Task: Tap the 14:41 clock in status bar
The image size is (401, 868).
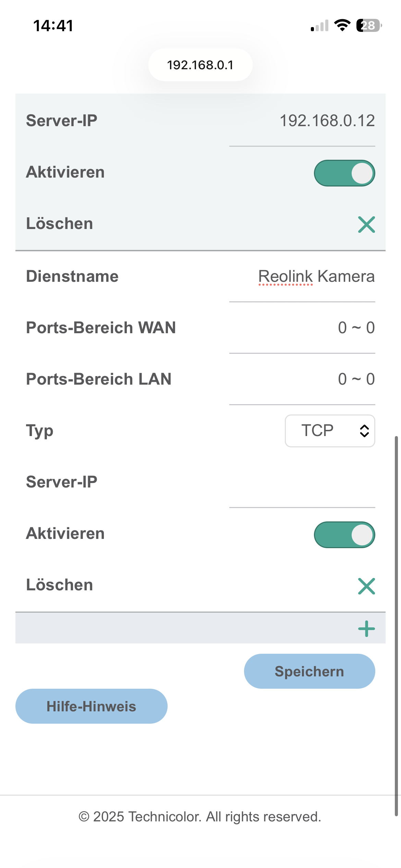Action: pos(53,26)
